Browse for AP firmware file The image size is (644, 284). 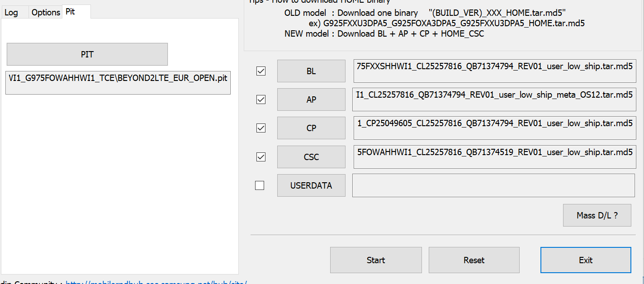[x=311, y=99]
